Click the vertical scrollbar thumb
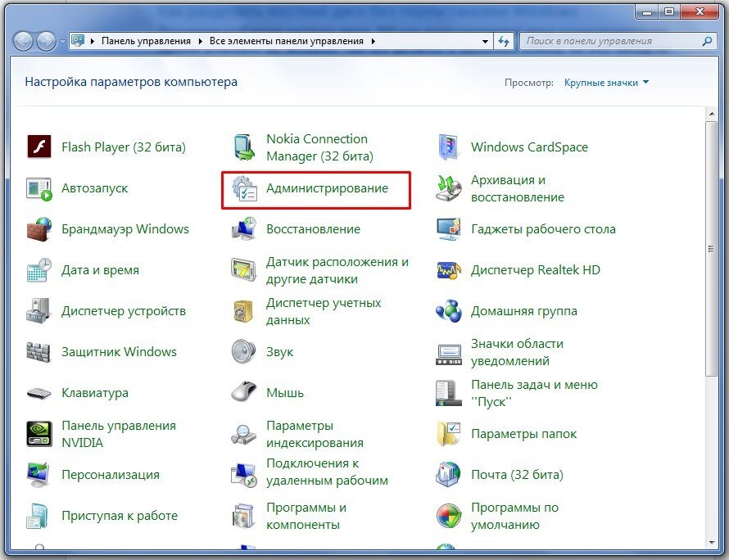This screenshot has width=729, height=560. [x=711, y=249]
